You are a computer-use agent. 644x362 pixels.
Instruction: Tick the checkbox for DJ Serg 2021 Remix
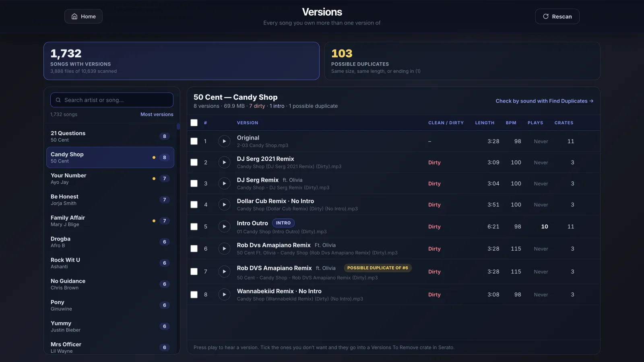click(x=194, y=162)
